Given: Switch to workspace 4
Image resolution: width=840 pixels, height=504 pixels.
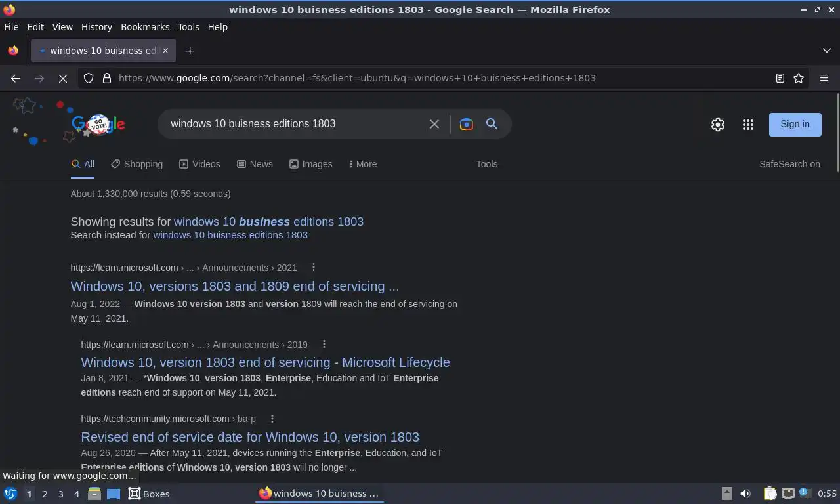Looking at the screenshot, I should coord(77,494).
